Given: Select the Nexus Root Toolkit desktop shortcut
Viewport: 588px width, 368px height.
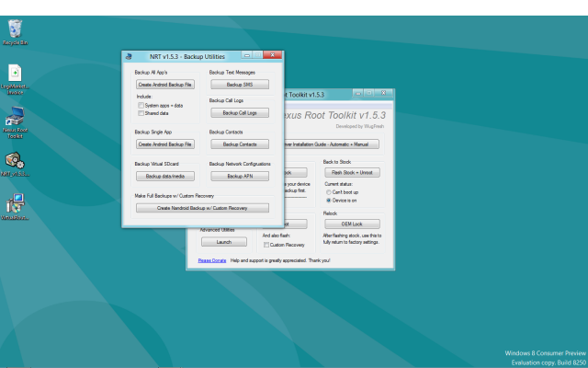Looking at the screenshot, I should coord(15,122).
